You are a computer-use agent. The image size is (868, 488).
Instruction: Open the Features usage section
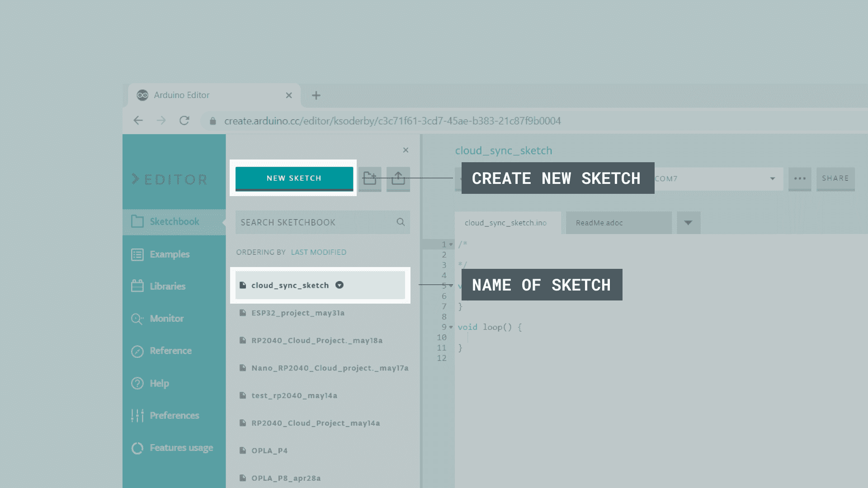[181, 448]
